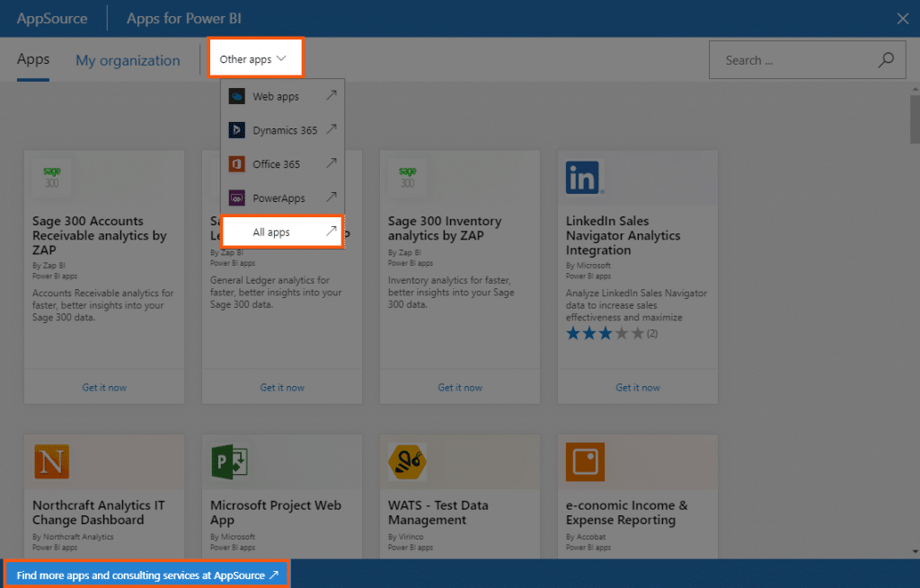Choose Dynamics 365 from the menu
920x588 pixels.
(x=282, y=130)
